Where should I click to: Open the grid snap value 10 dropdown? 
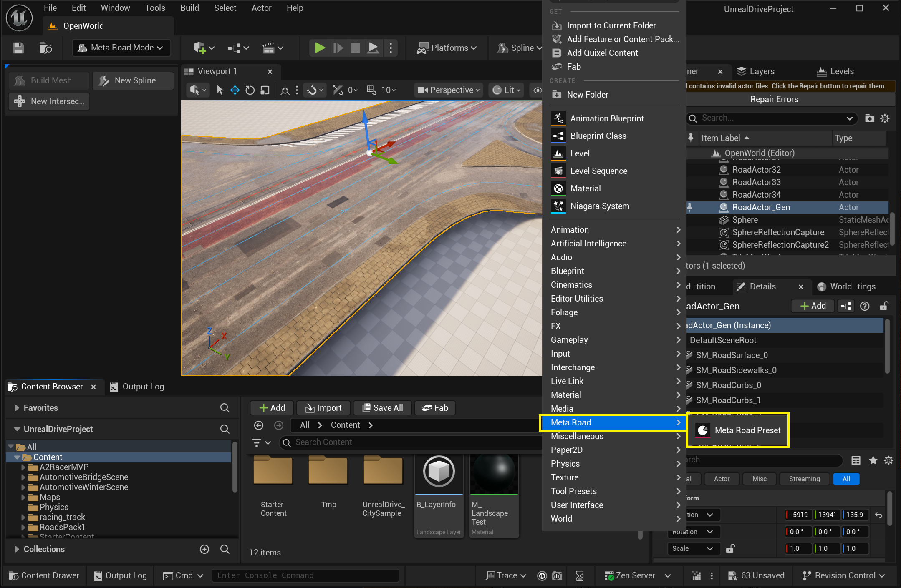click(389, 90)
